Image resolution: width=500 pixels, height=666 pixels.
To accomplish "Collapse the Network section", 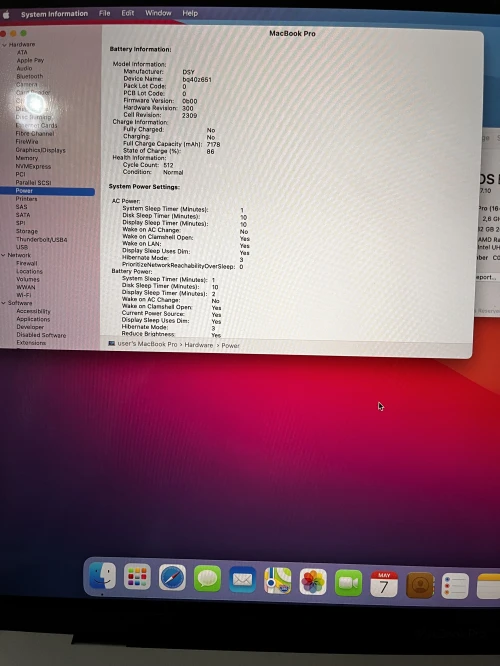I will pos(3,255).
